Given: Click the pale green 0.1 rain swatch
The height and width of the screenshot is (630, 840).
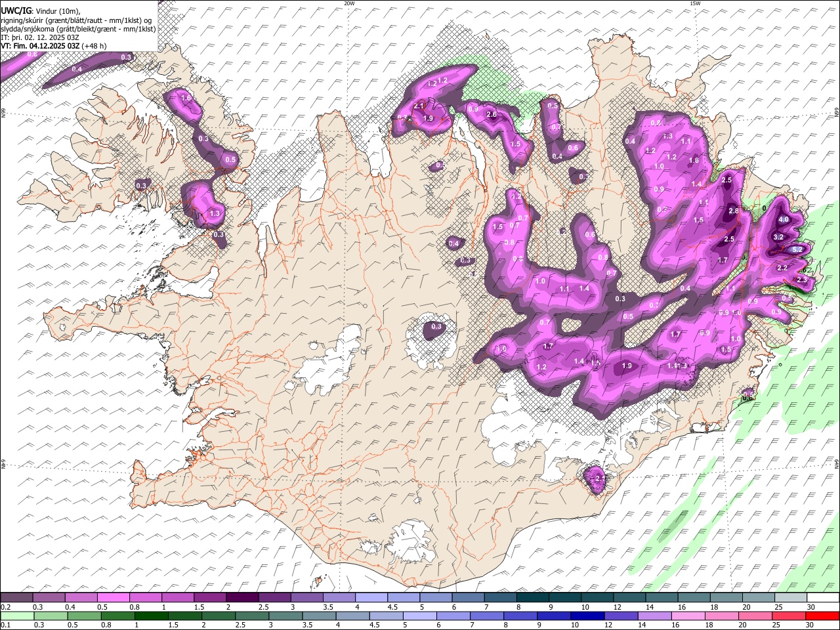Looking at the screenshot, I should [x=17, y=616].
